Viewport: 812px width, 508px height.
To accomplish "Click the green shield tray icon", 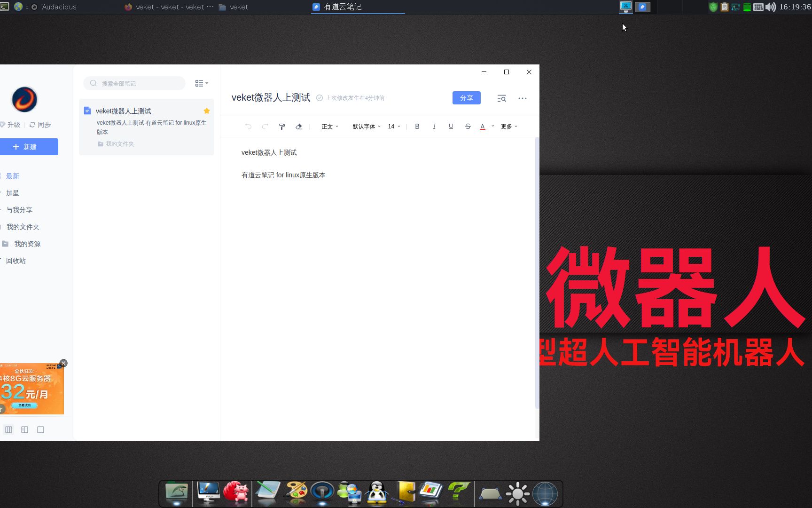I will 713,7.
